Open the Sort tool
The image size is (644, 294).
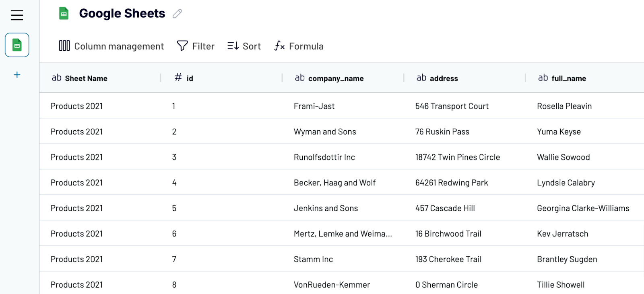pyautogui.click(x=244, y=46)
